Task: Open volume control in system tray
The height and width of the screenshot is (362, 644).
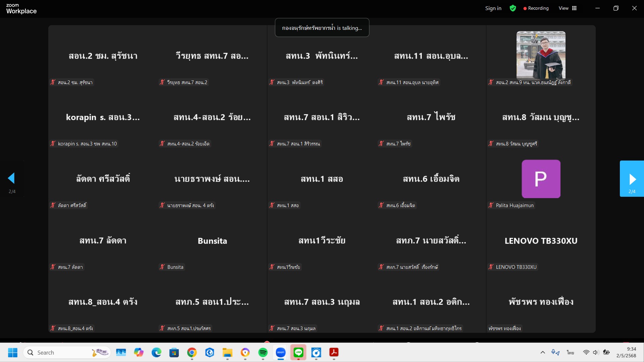Action: 595,353
